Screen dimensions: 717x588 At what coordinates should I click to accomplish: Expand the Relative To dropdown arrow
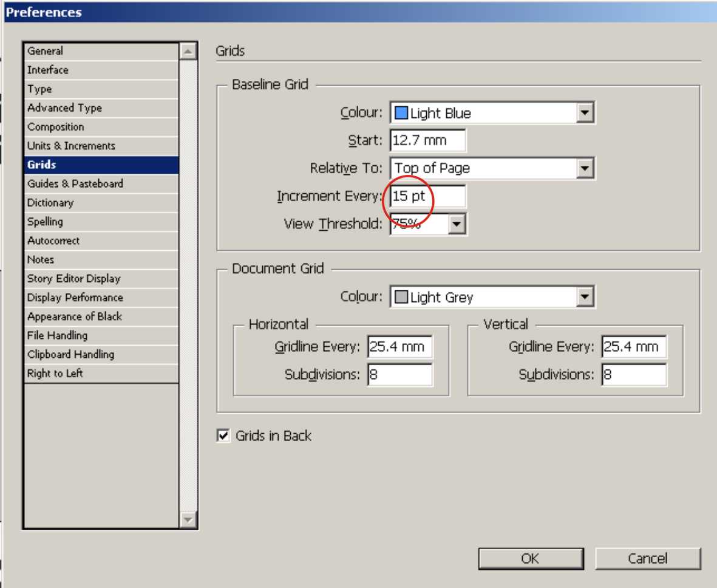585,168
